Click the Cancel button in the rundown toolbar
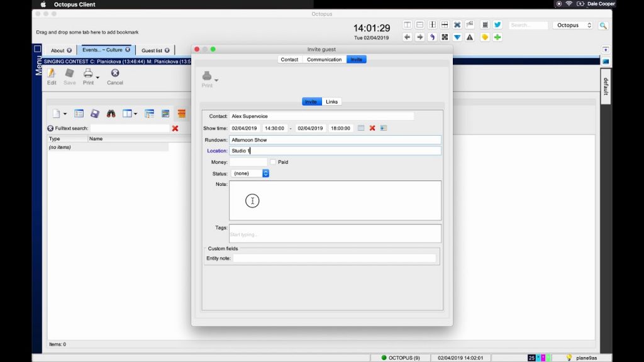 (115, 74)
